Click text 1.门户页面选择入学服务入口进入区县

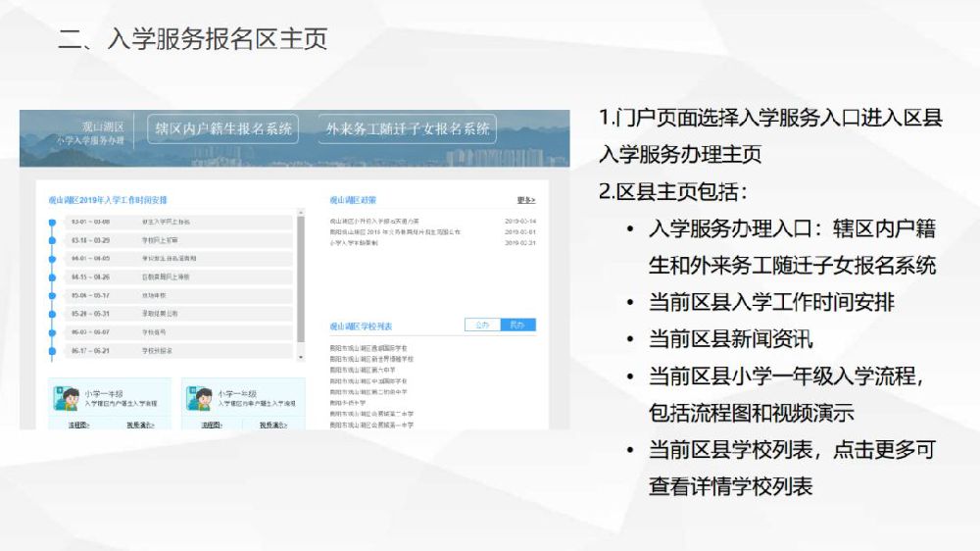pyautogui.click(x=770, y=118)
